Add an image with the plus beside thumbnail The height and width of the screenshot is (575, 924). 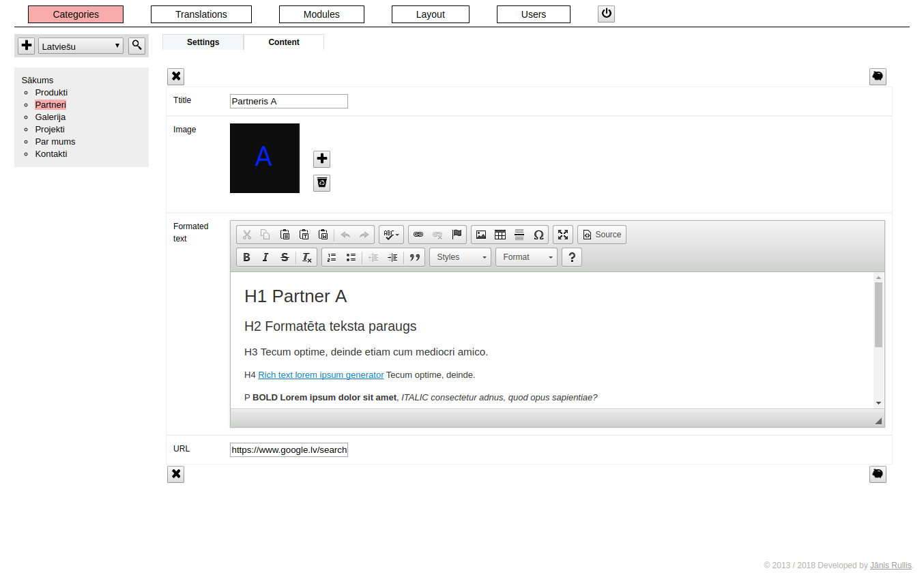tap(321, 159)
